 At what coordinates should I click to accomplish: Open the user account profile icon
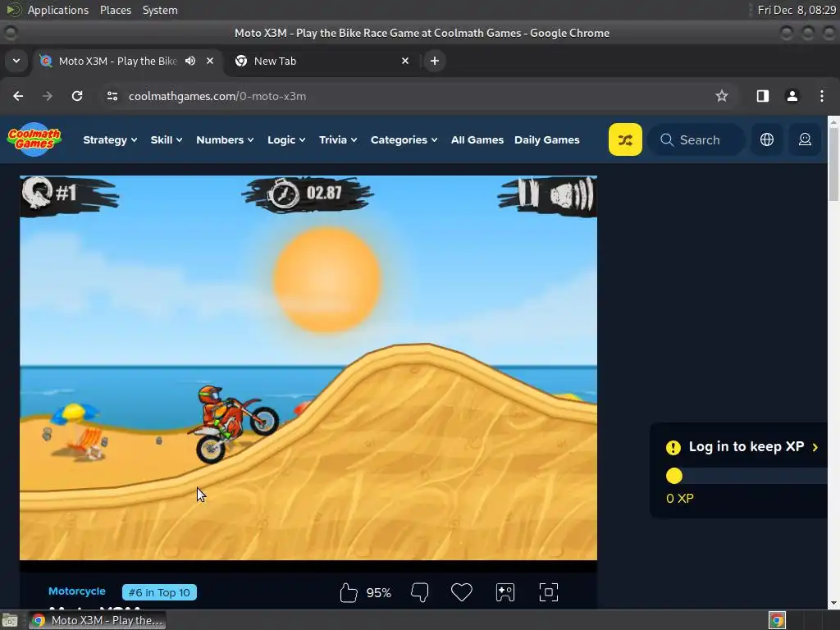[805, 139]
